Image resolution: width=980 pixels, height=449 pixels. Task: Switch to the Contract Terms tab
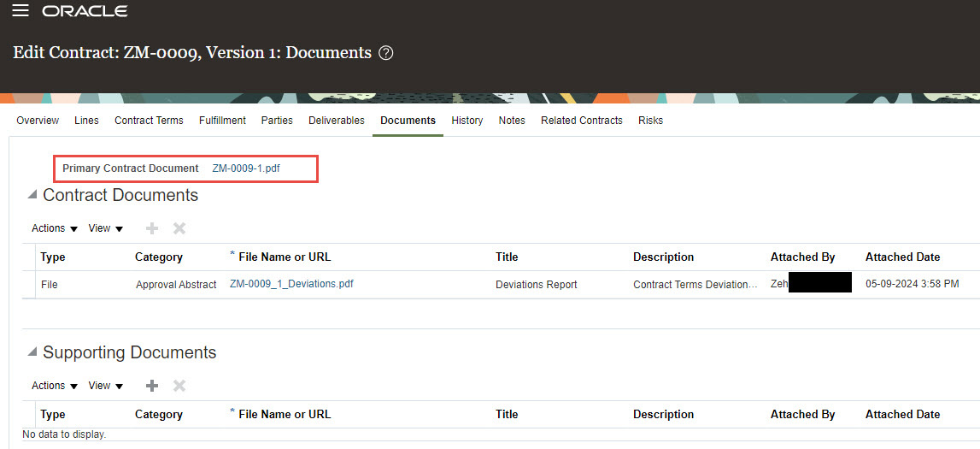click(x=149, y=120)
